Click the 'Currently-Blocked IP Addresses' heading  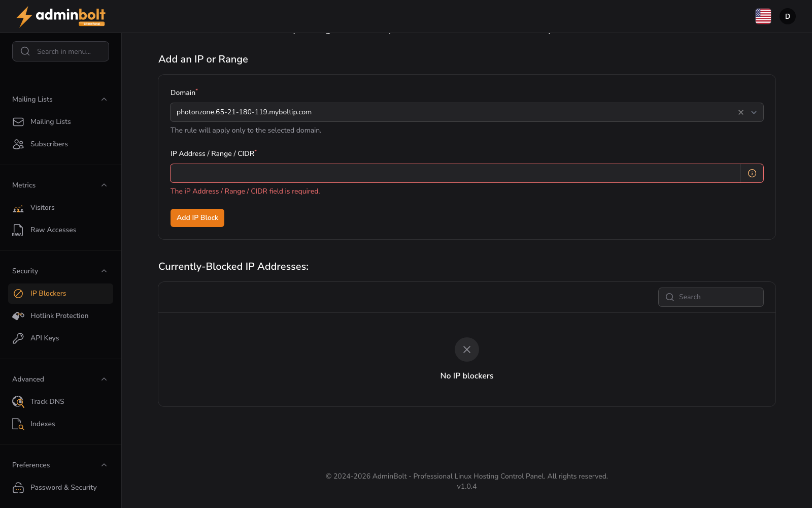tap(233, 267)
